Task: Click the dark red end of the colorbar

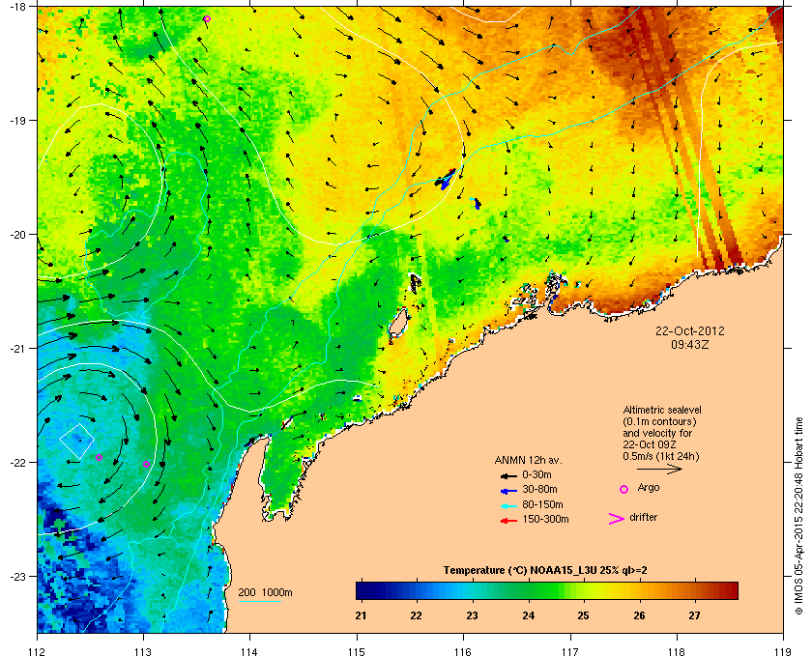Action: click(x=731, y=590)
